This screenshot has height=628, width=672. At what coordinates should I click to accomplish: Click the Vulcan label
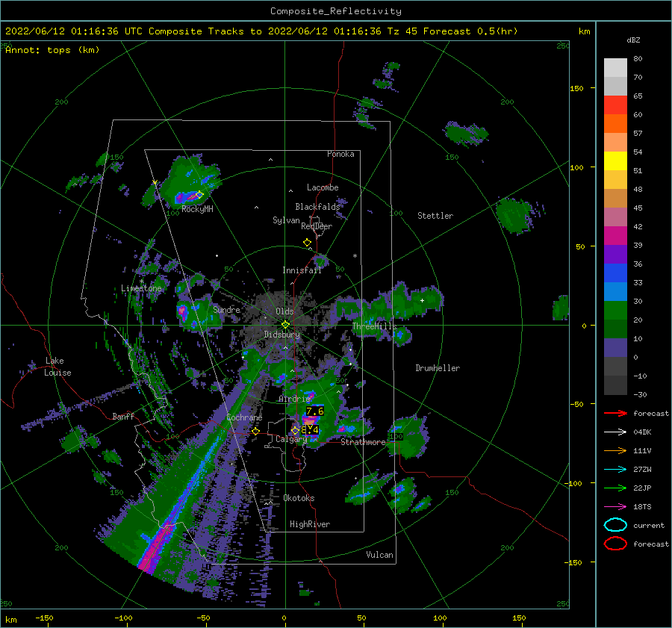(379, 555)
